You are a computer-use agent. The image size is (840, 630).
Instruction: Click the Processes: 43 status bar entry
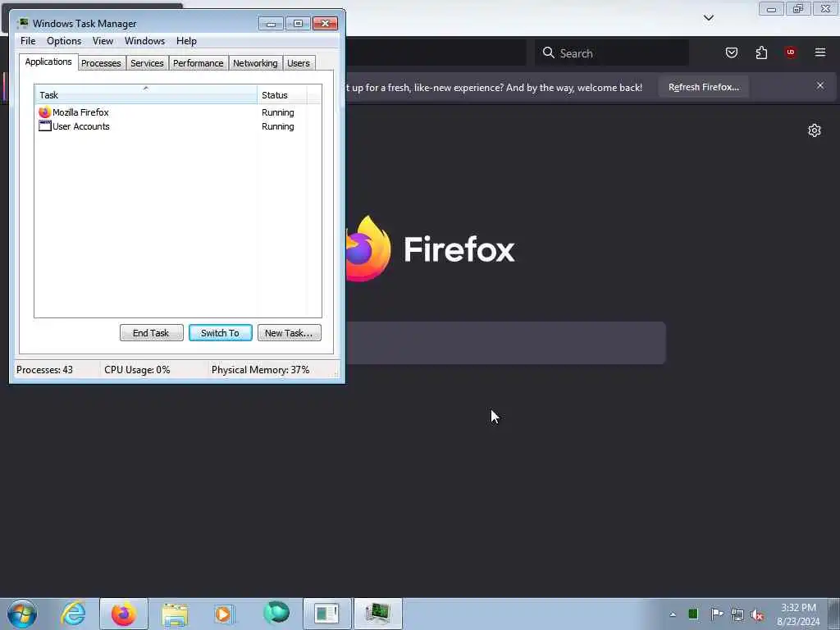click(44, 370)
